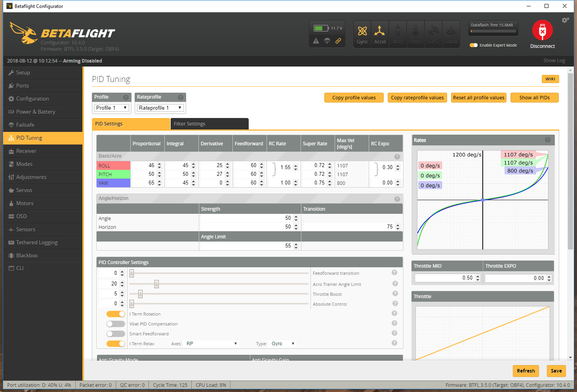Open the Configuration sidebar tab
The width and height of the screenshot is (577, 392).
click(43, 99)
